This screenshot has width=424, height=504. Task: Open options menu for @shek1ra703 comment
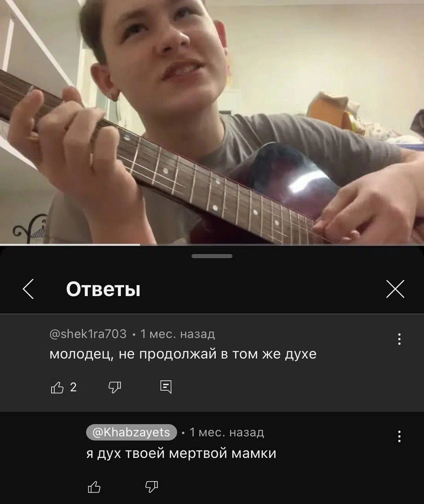[x=400, y=339]
